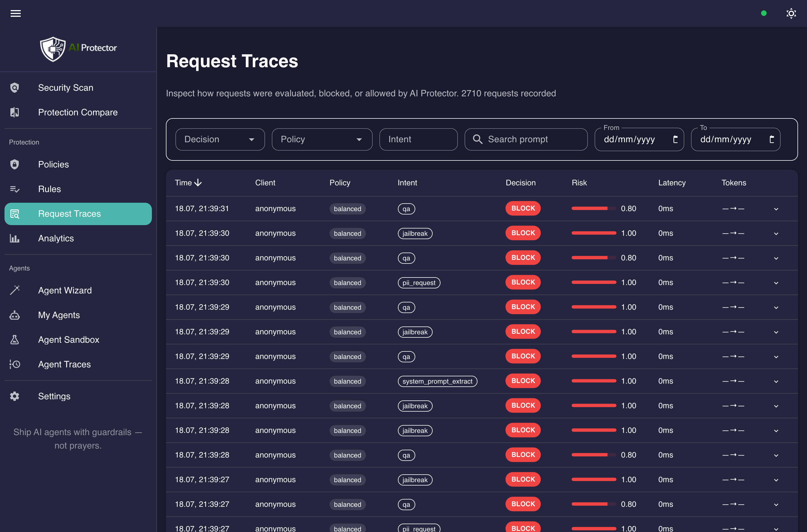Click the Security Scan shield icon
This screenshot has height=532, width=807.
15,88
